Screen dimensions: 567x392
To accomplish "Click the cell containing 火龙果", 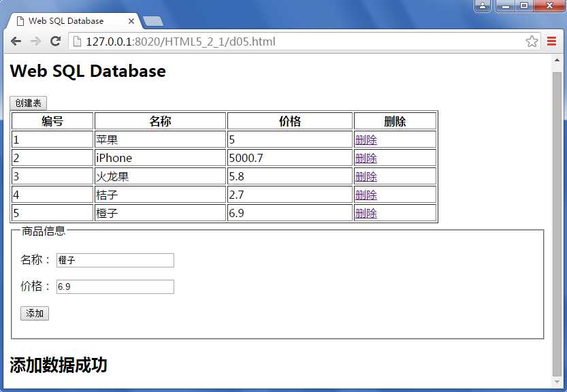I will click(160, 176).
